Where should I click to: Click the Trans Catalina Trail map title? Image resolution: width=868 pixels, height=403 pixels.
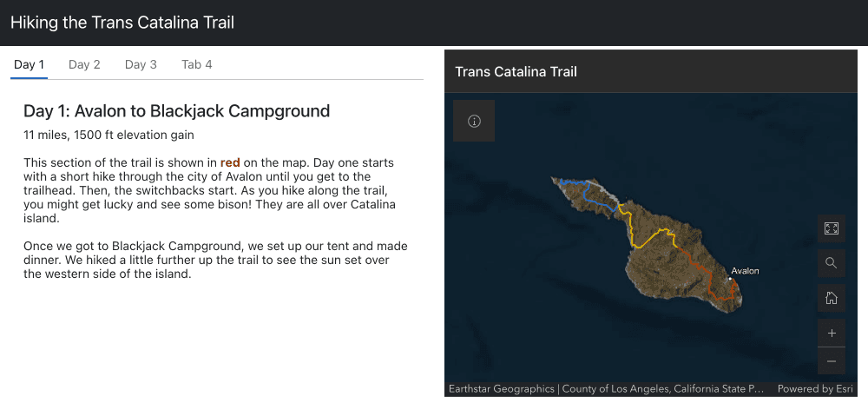point(516,71)
